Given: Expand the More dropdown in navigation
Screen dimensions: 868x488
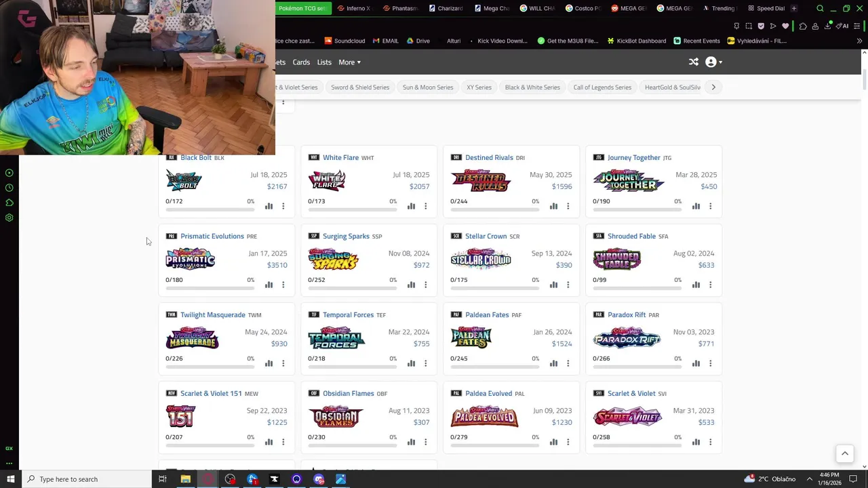Looking at the screenshot, I should point(349,62).
